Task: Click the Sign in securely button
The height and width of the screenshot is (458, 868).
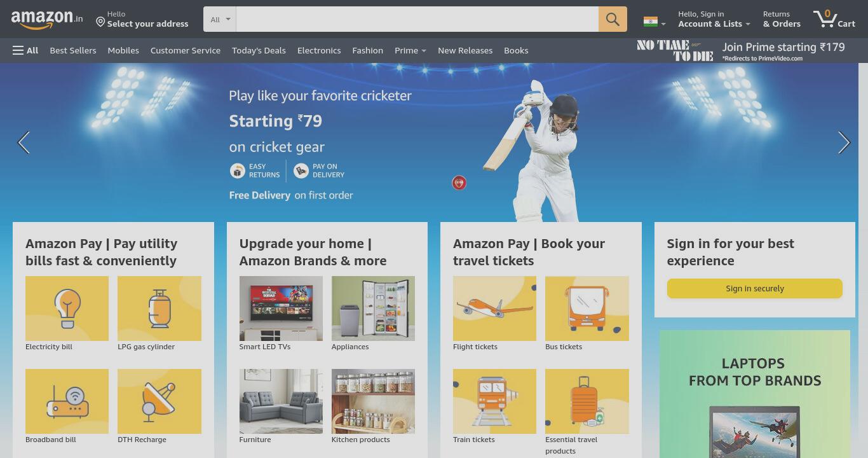Action: pos(755,288)
